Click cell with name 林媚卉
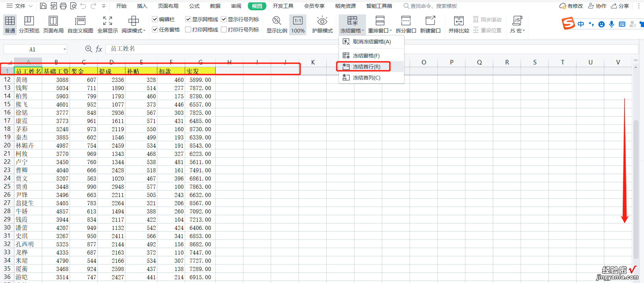644x283 pixels. [x=28, y=145]
